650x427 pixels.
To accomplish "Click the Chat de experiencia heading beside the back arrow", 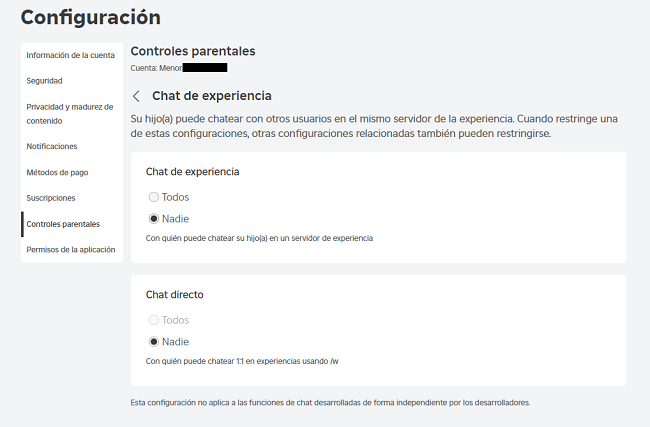I will coord(211,96).
